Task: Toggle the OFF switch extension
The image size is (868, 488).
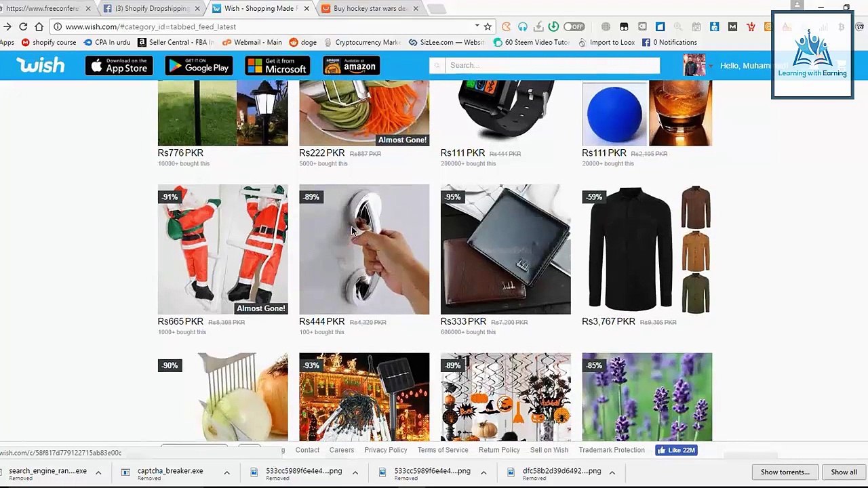Action: tap(574, 26)
